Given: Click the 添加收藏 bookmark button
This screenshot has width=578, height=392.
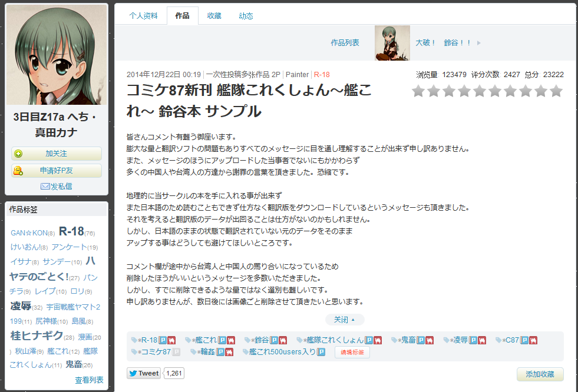Looking at the screenshot, I should click(x=540, y=374).
